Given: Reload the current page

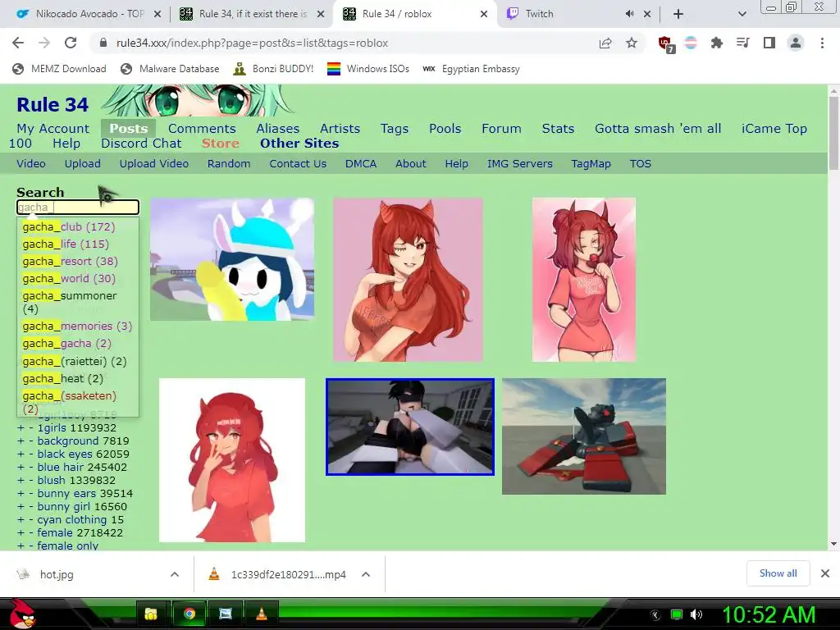Looking at the screenshot, I should [71, 43].
